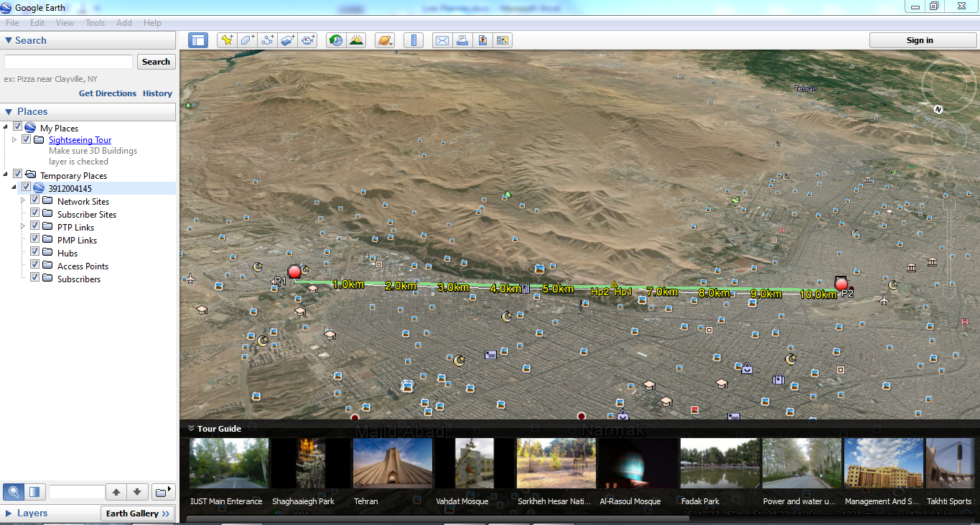Viewport: 980px width, 525px height.
Task: Click the transparency icon beside the magnifier
Action: (x=34, y=492)
